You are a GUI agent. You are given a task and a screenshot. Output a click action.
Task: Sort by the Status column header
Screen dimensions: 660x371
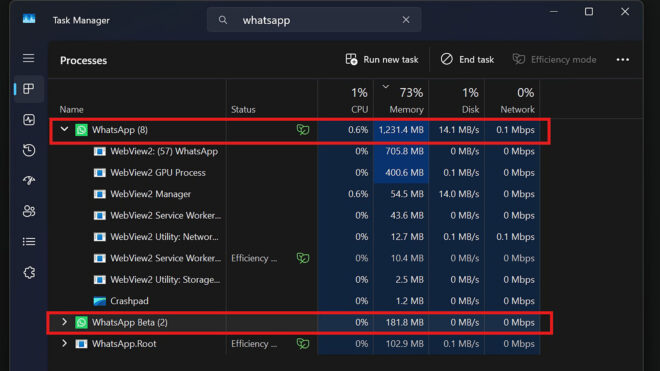(243, 109)
